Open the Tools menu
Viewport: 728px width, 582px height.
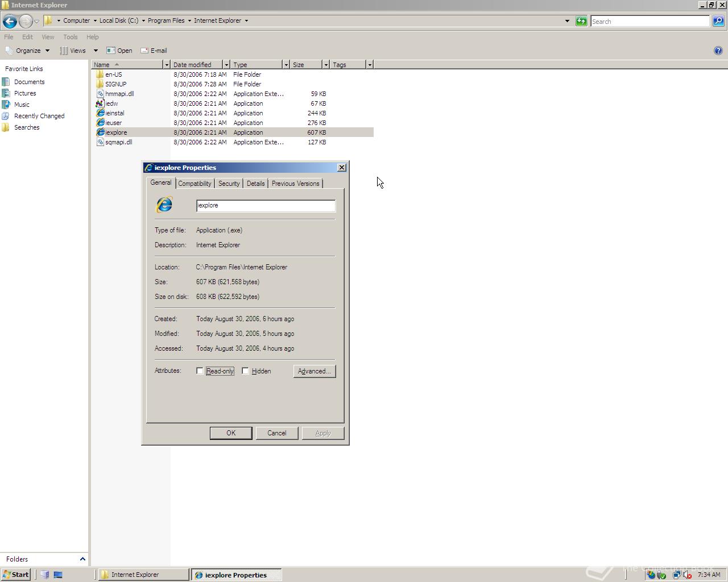tap(70, 37)
